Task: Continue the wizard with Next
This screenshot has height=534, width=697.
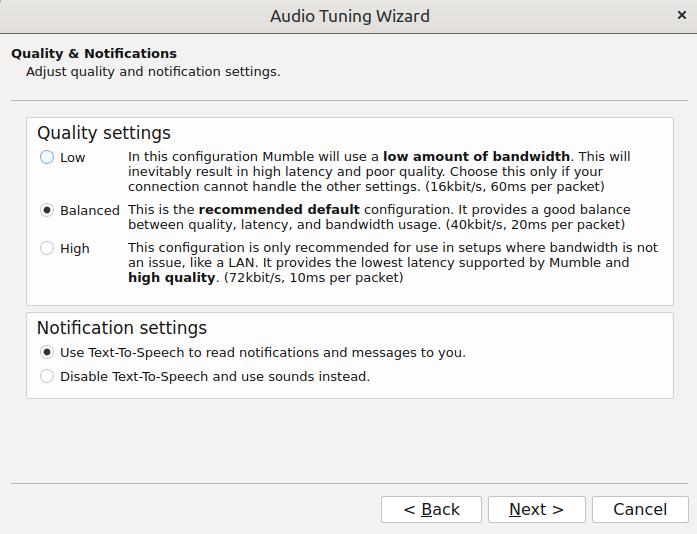Action: point(537,509)
